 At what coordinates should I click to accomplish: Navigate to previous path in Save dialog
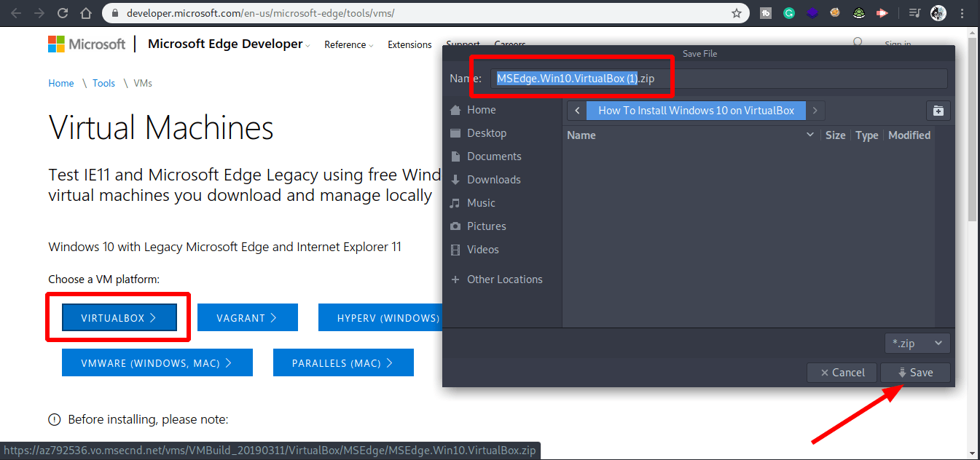[x=577, y=111]
